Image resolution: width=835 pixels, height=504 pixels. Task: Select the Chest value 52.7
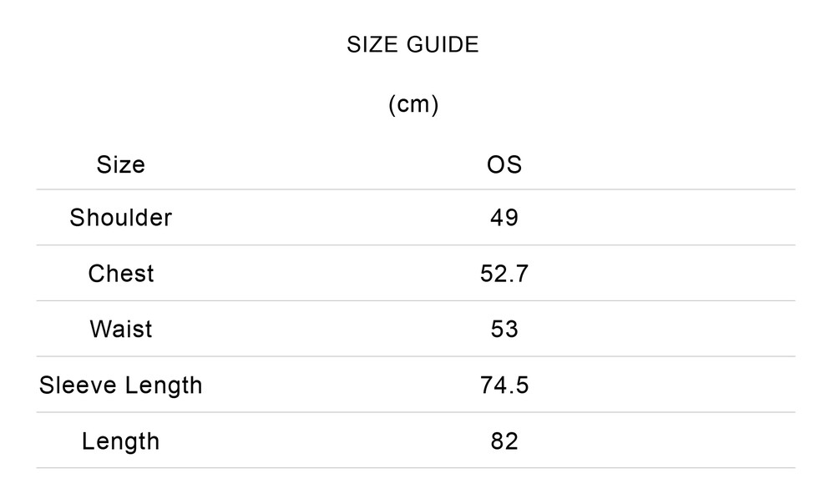[x=504, y=274]
